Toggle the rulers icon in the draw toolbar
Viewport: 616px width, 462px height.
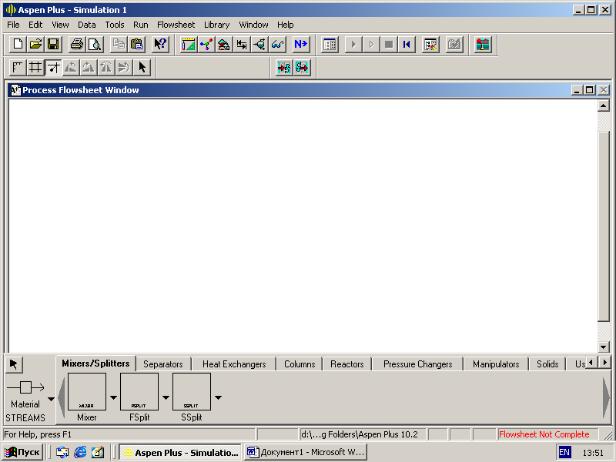(x=17, y=68)
